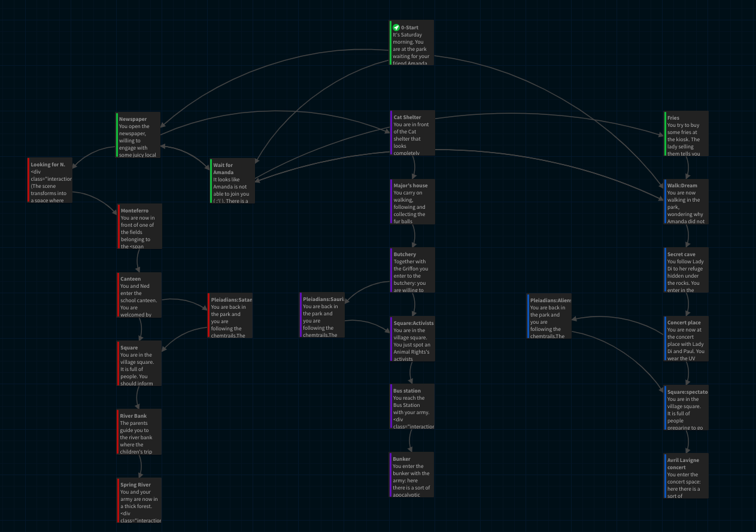Viewport: 756px width, 532px height.
Task: Click the Major's house passage
Action: 412,202
